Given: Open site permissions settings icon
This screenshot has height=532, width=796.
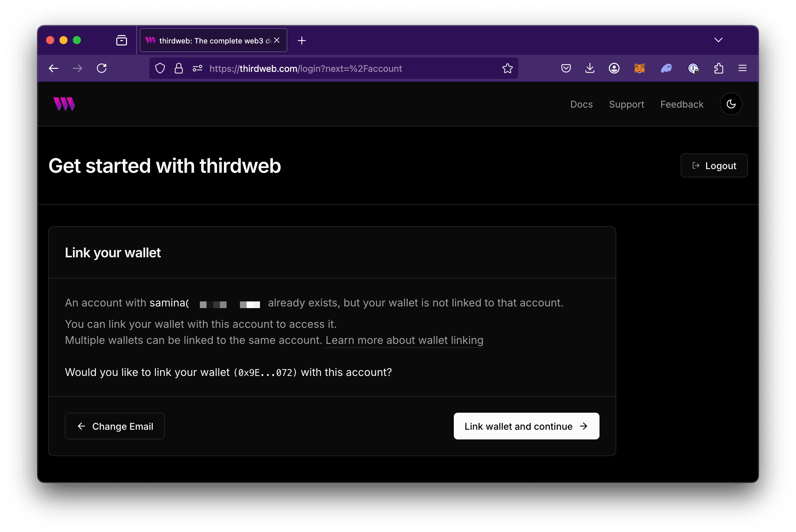Looking at the screenshot, I should click(197, 69).
